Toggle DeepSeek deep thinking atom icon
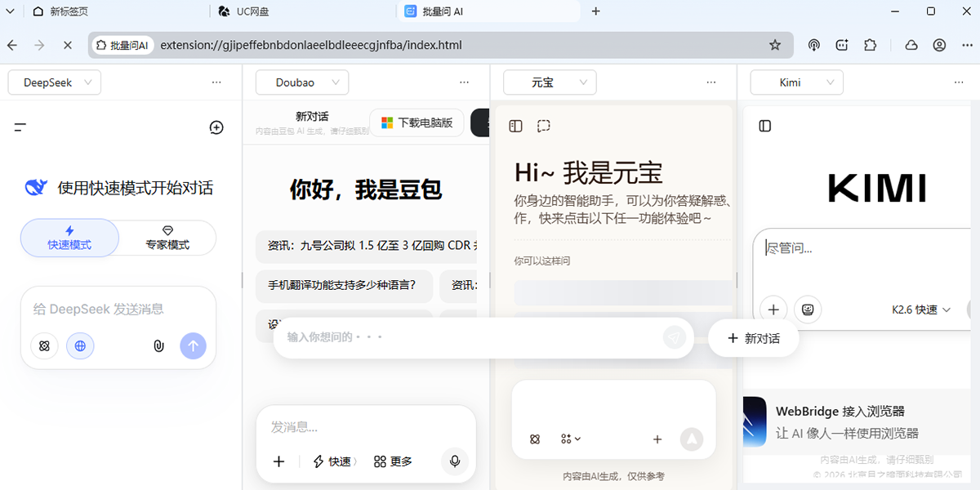This screenshot has width=980, height=490. [45, 346]
